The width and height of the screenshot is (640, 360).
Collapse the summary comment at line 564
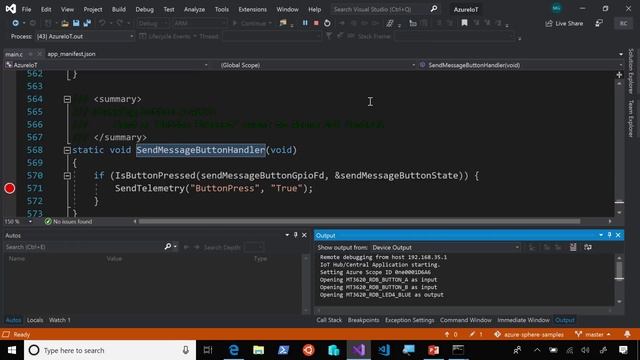coord(67,99)
